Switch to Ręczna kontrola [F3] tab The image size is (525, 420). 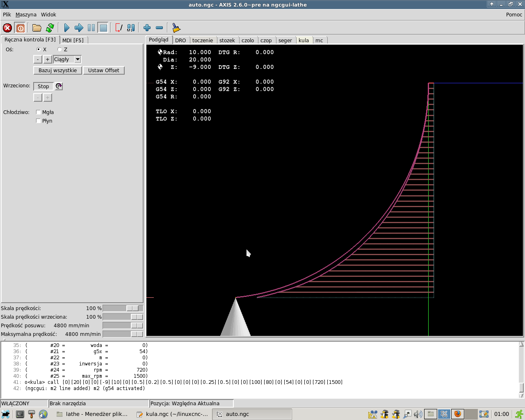[x=30, y=40]
